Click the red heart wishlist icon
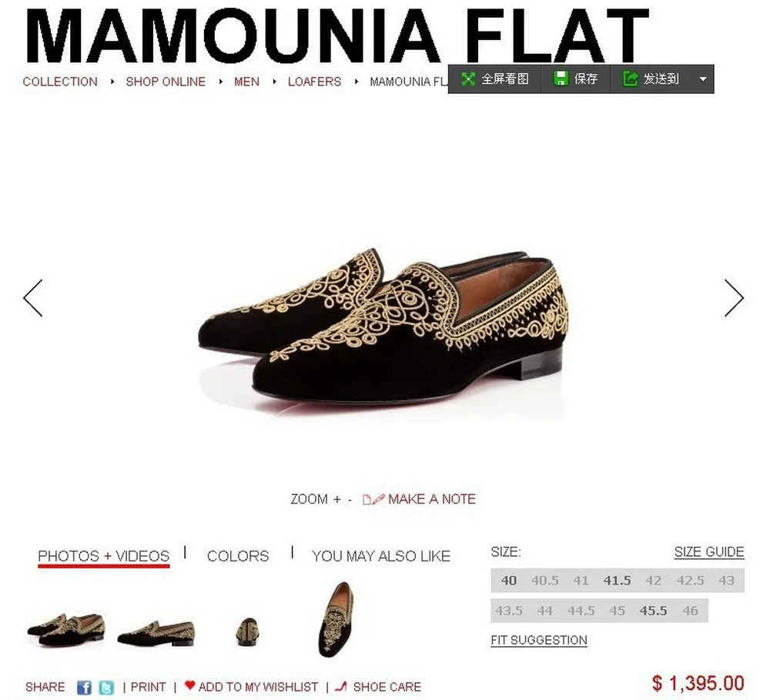This screenshot has height=700, width=770. click(x=190, y=685)
